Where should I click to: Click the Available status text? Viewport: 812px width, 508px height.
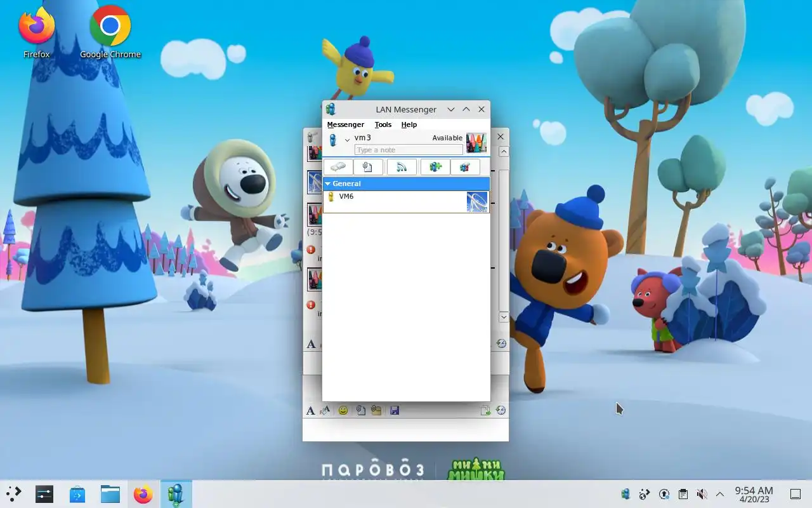(x=447, y=138)
